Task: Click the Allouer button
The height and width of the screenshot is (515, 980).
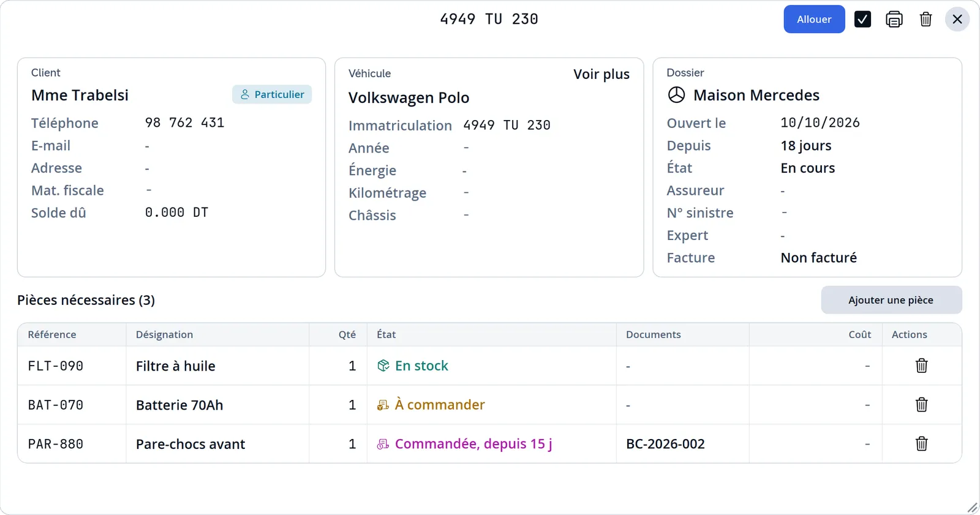Action: (814, 20)
